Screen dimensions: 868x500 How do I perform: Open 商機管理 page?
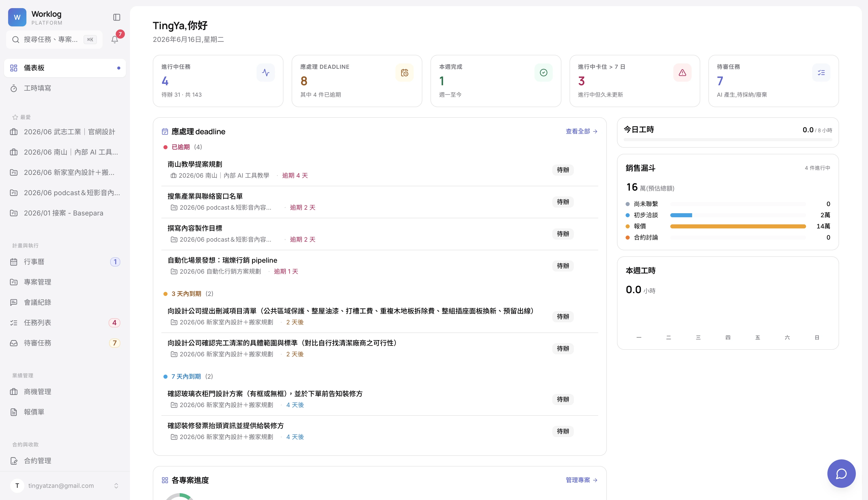65,391
